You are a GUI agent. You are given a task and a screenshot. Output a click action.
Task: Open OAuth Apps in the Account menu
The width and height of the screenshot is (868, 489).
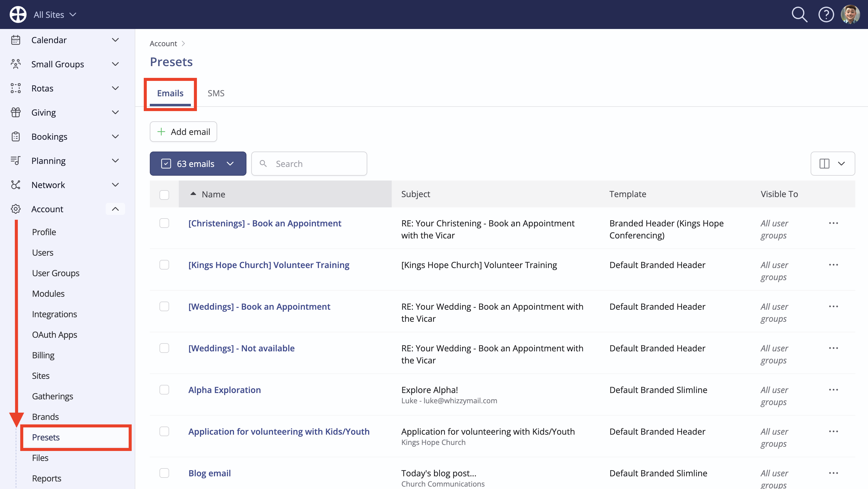(55, 335)
